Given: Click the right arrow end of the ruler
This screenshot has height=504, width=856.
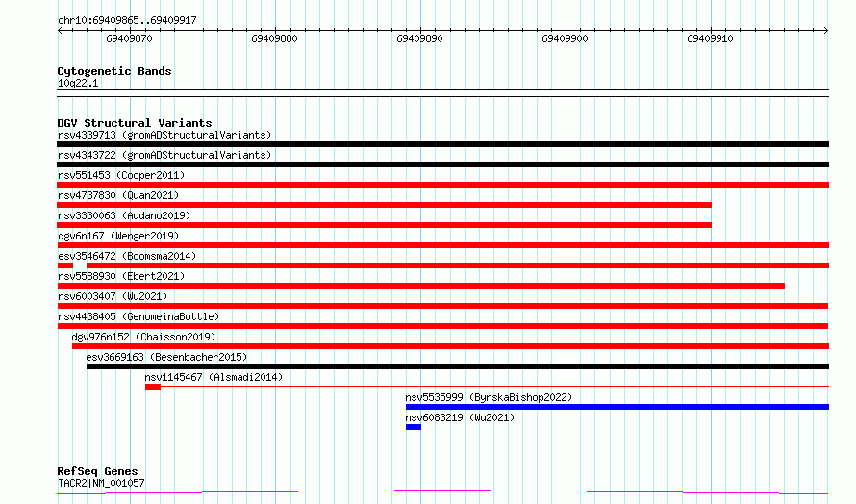Looking at the screenshot, I should (826, 30).
